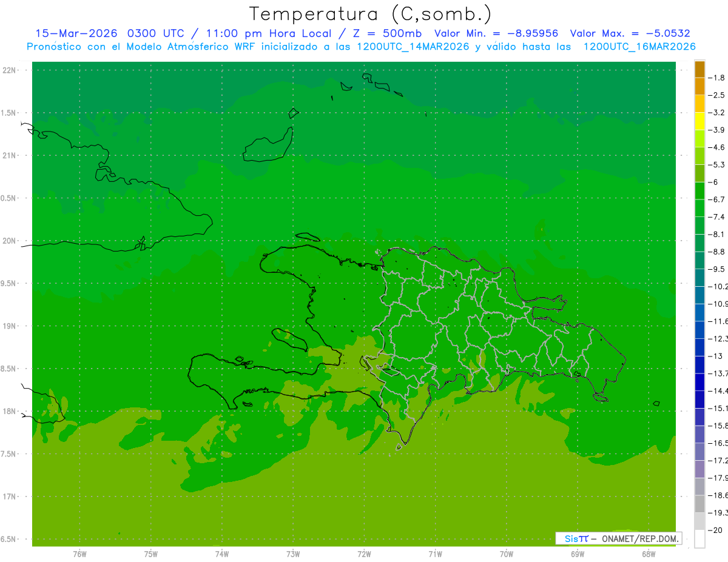Pick the bright yellow swatch in the colorbar
This screenshot has width=728, height=562.
point(699,121)
